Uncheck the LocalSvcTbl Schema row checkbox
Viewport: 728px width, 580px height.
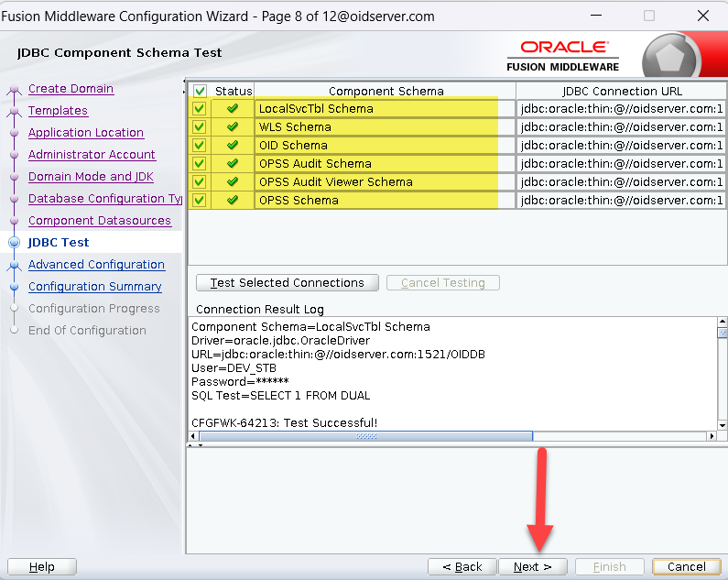coord(200,109)
